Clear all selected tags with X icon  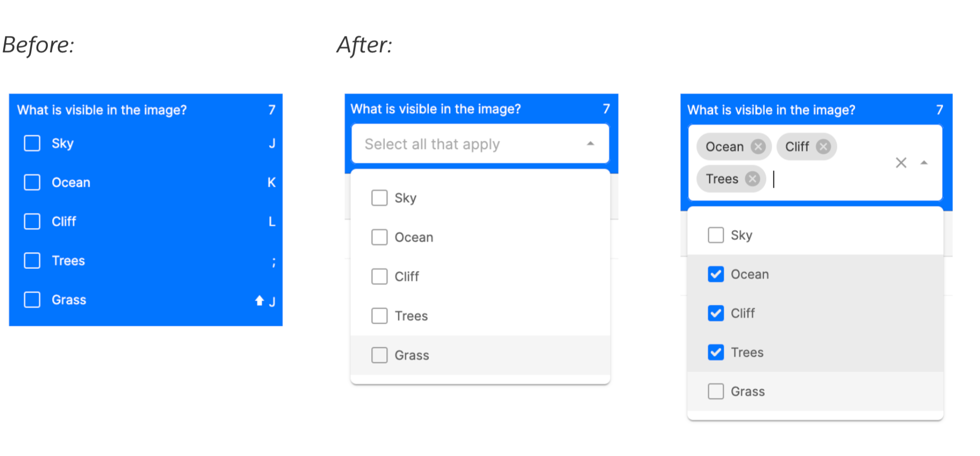(901, 162)
